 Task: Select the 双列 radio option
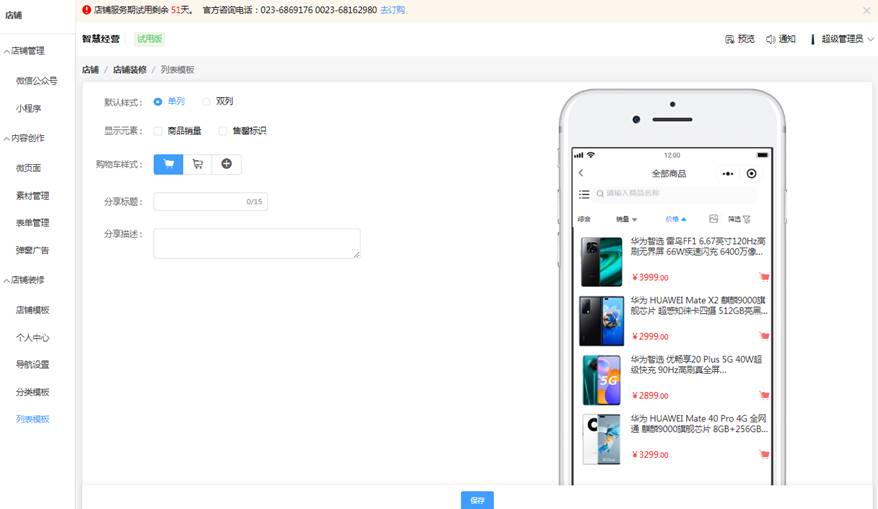pos(206,101)
